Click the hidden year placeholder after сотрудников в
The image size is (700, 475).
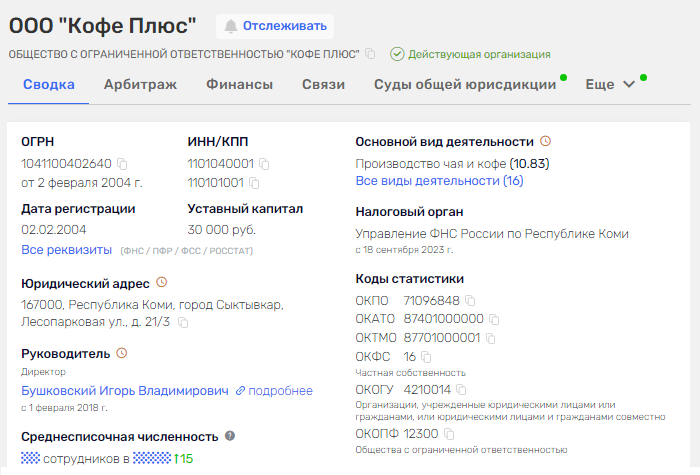(x=152, y=458)
